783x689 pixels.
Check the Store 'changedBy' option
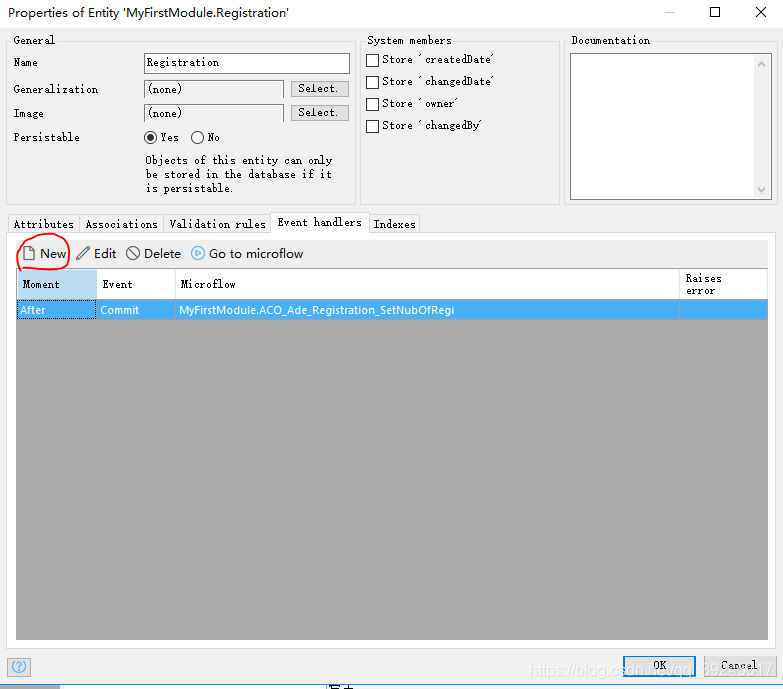[373, 126]
